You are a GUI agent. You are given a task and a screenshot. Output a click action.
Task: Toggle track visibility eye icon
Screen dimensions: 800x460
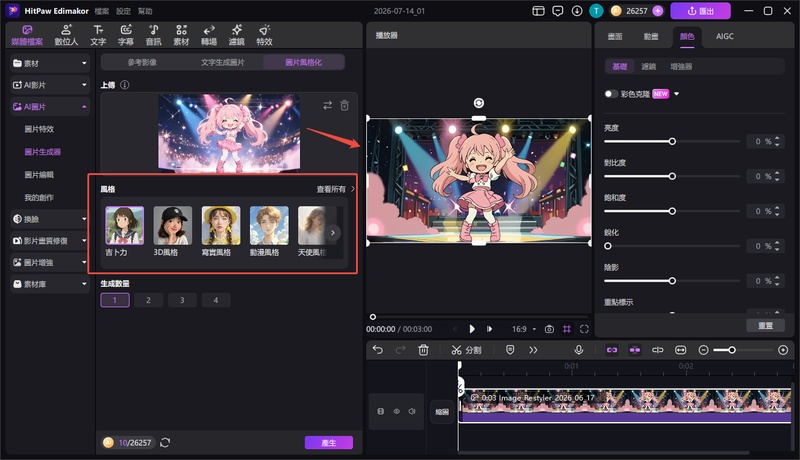tap(396, 411)
